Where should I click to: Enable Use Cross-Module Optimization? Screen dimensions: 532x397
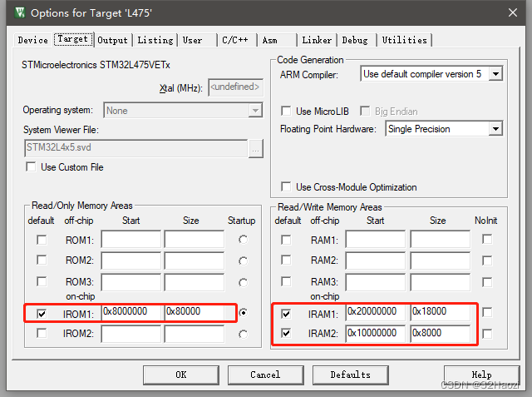click(x=286, y=186)
